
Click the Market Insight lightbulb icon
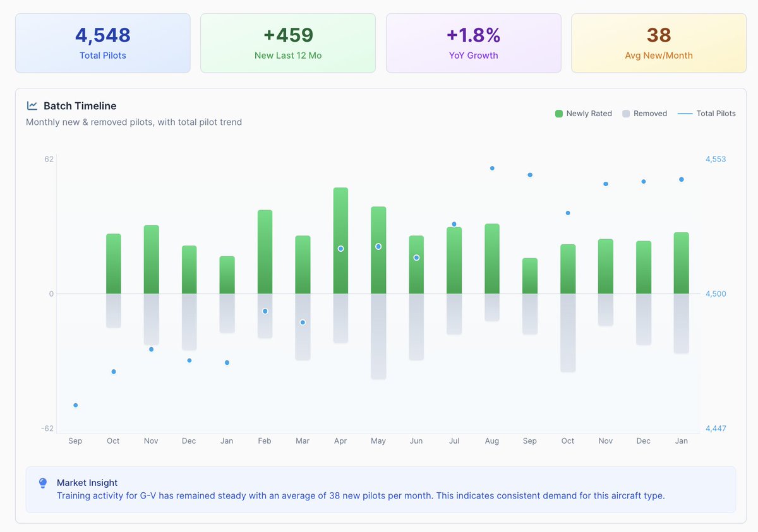coord(43,483)
